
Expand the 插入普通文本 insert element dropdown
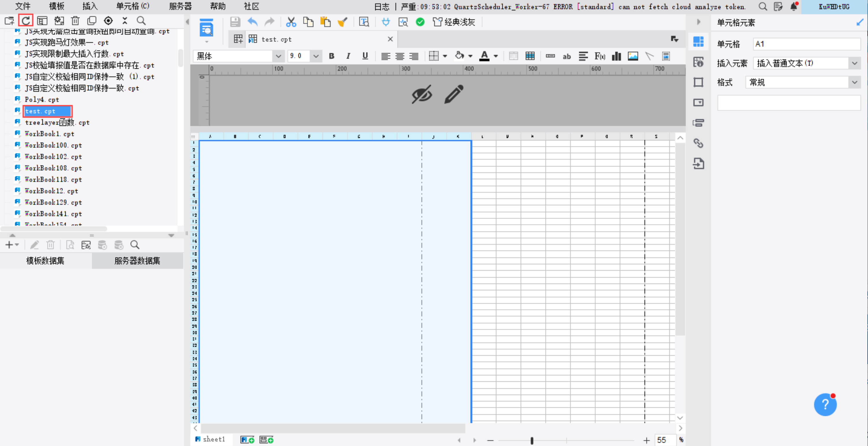[854, 63]
